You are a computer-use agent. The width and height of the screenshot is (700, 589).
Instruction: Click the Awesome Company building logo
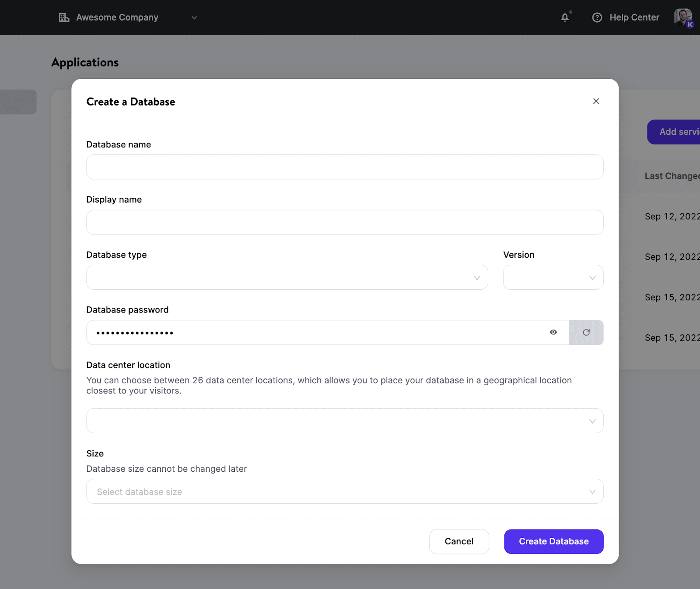[64, 18]
